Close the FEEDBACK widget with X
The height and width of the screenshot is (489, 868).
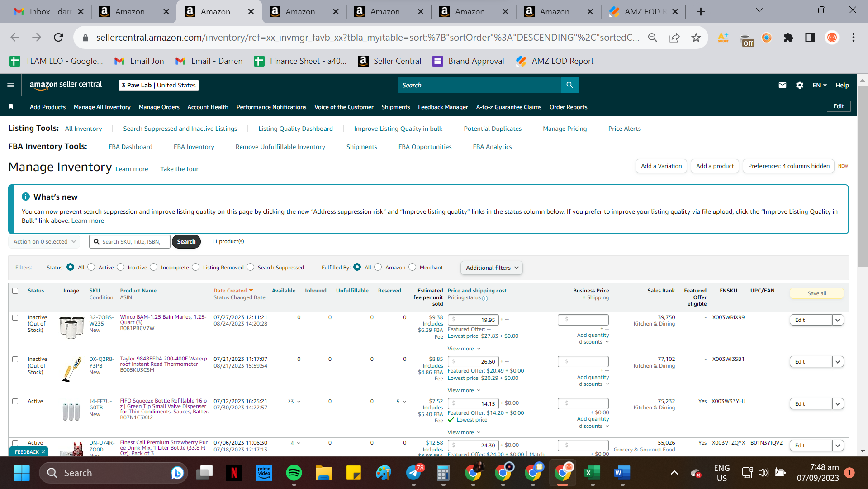coord(43,452)
